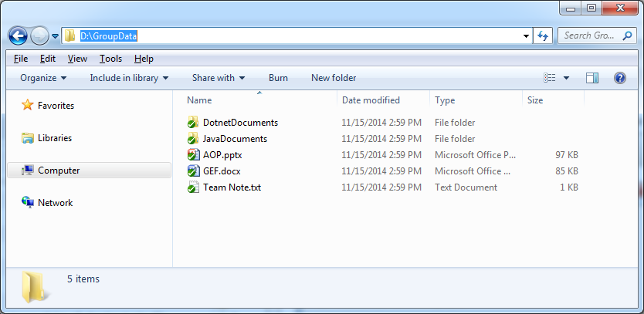The height and width of the screenshot is (314, 644).
Task: Expand the view options dropdown arrow
Action: click(x=566, y=78)
